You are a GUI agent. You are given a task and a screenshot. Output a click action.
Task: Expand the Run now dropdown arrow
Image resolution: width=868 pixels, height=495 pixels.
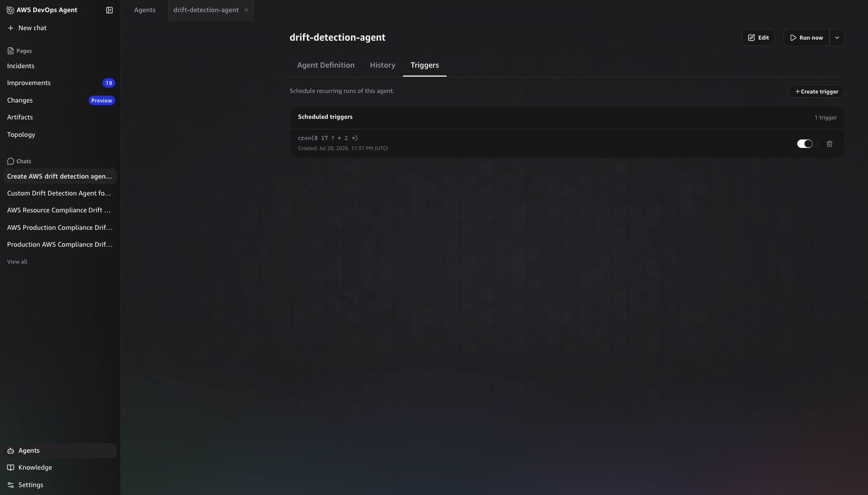(x=837, y=38)
